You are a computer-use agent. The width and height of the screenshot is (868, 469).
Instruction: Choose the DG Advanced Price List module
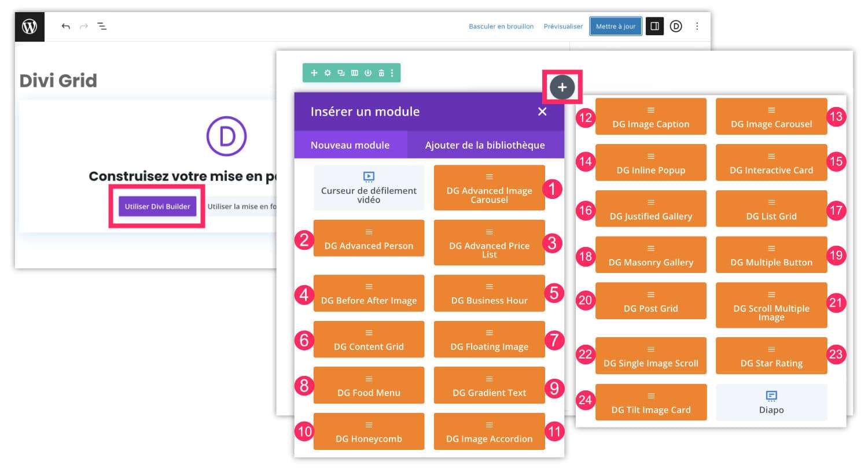pos(490,242)
